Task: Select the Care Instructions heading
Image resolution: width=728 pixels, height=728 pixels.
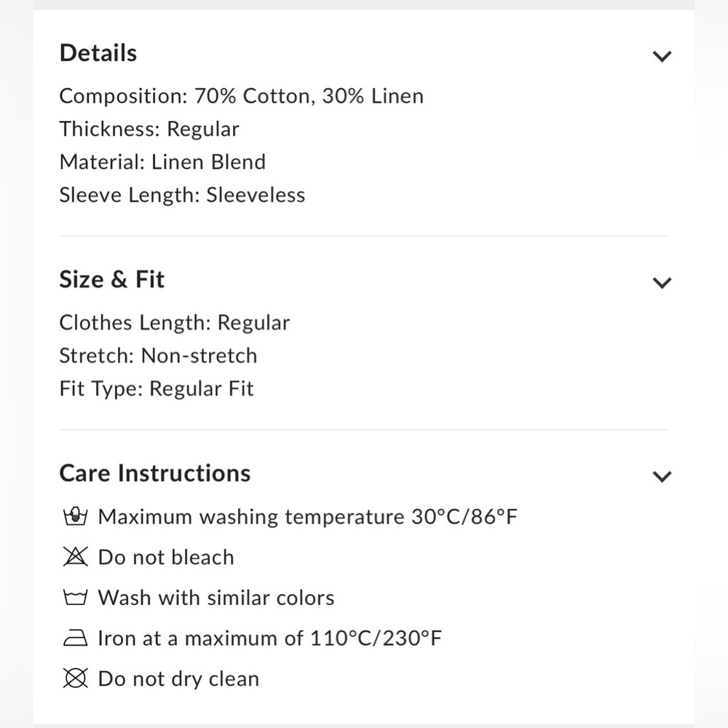Action: click(x=155, y=473)
